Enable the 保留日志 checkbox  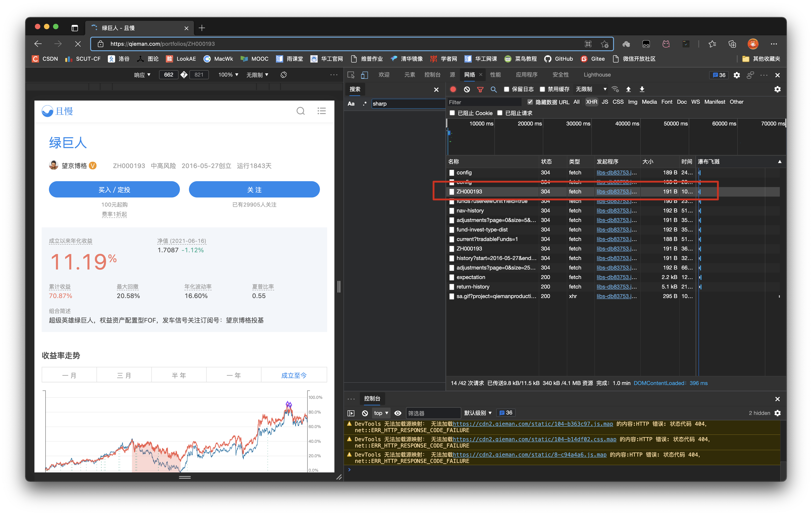click(507, 89)
